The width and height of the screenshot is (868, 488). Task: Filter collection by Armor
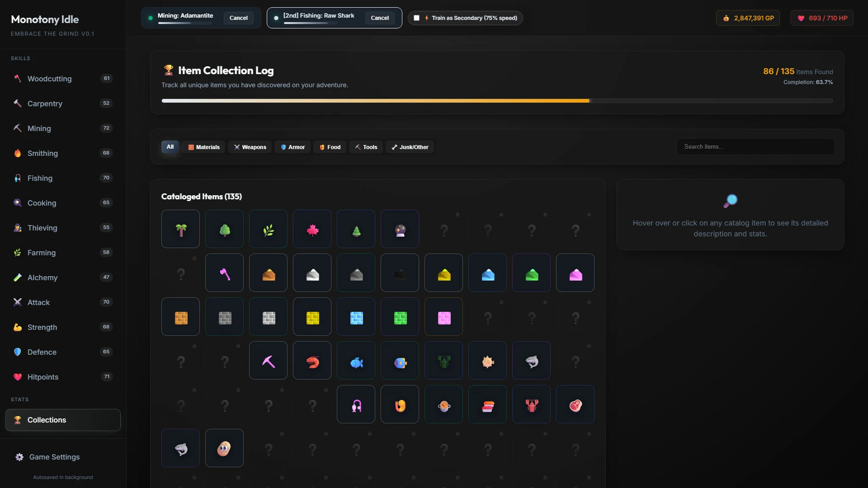(x=292, y=147)
